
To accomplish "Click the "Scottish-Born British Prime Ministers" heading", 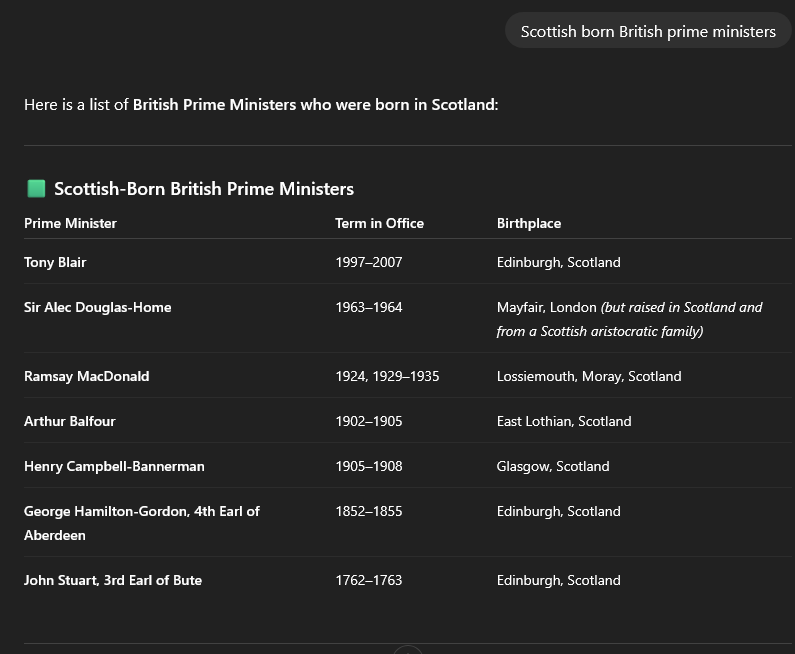I will point(204,189).
